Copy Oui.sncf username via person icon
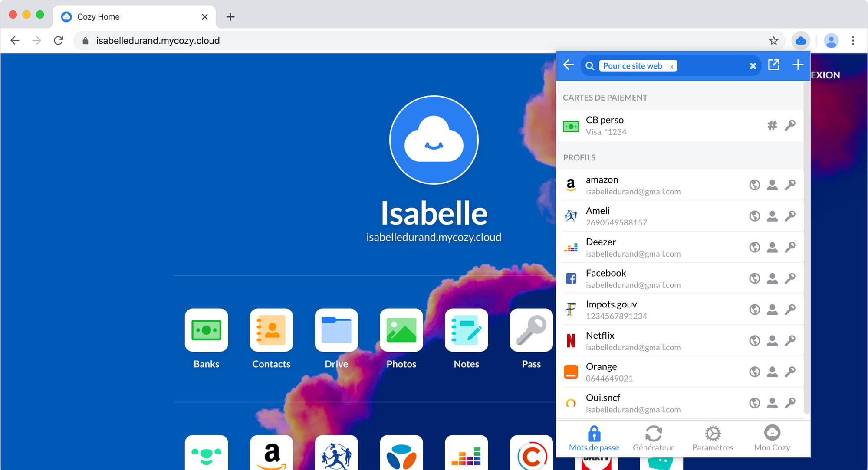This screenshot has height=470, width=868. tap(772, 403)
